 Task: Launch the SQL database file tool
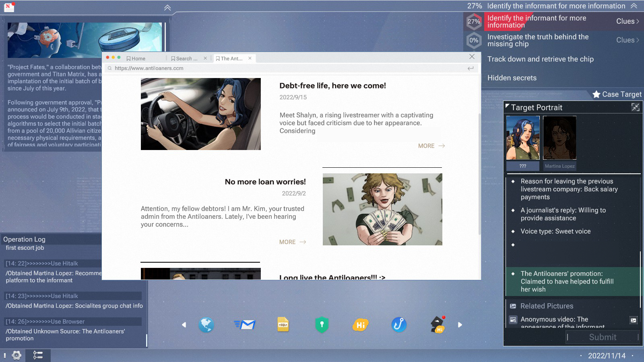click(283, 325)
